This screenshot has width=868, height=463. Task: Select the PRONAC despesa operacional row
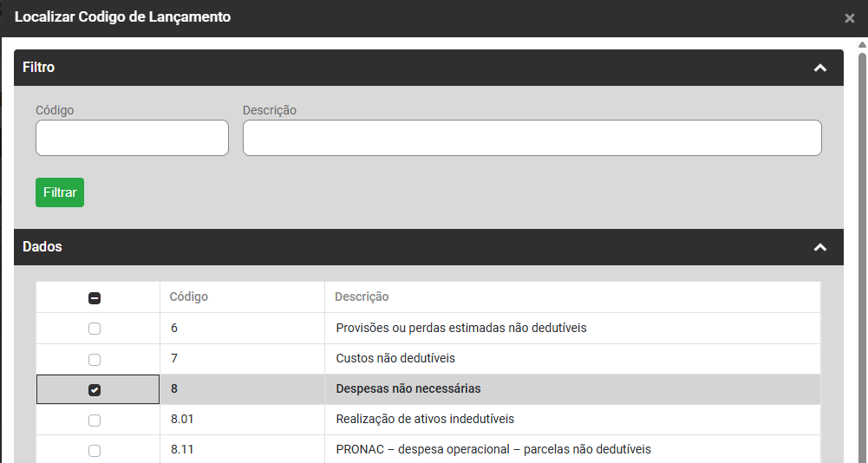click(x=493, y=449)
